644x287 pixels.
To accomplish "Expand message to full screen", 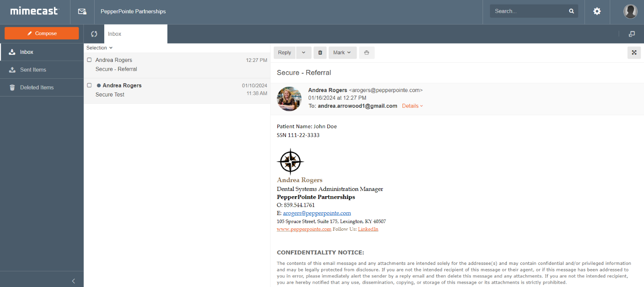I will coord(634,53).
